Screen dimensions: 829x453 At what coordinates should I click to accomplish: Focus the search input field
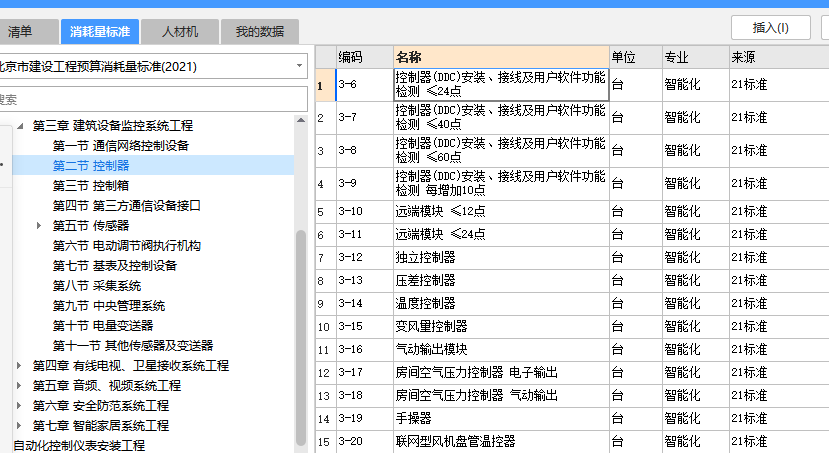(152, 99)
